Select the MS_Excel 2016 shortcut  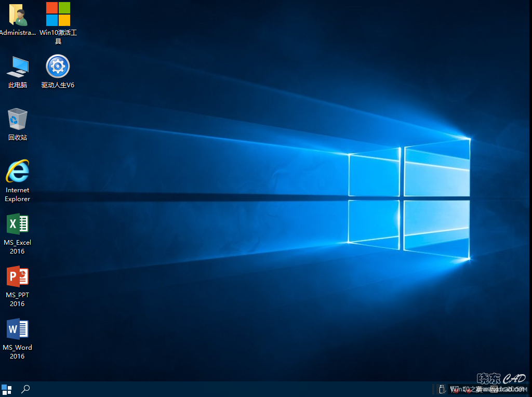[x=18, y=233]
